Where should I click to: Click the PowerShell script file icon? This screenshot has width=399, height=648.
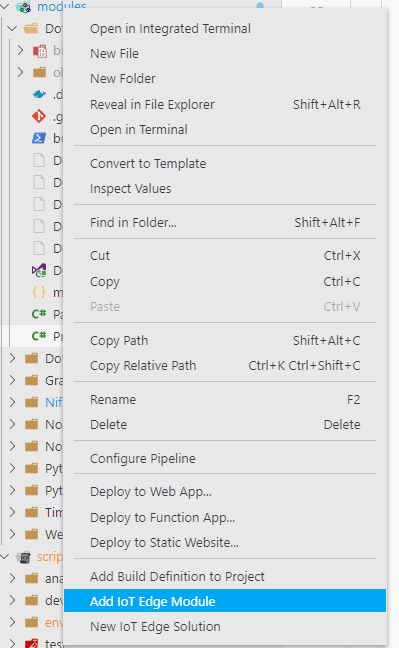pos(39,138)
